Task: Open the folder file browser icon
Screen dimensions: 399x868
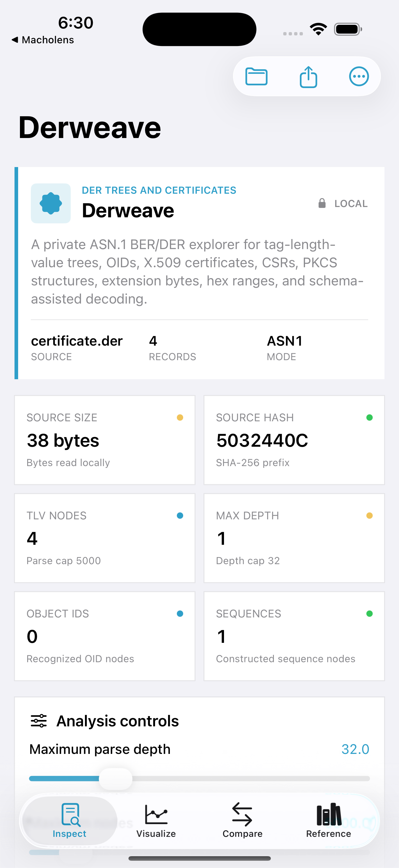Action: click(x=256, y=77)
